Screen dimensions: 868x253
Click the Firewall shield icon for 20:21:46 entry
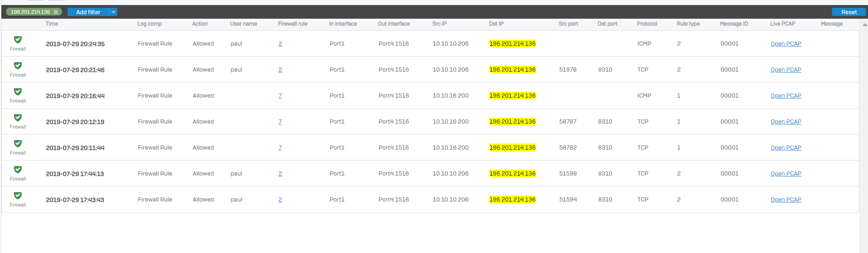pos(18,66)
